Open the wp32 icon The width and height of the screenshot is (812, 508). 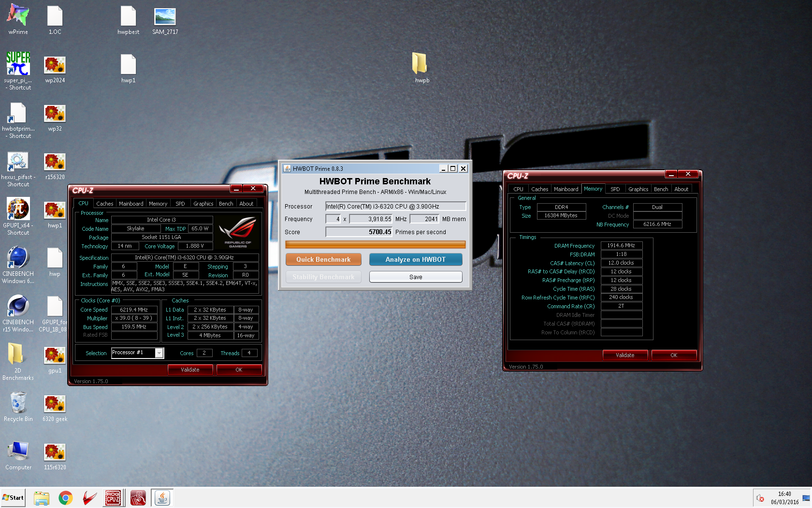(55, 118)
